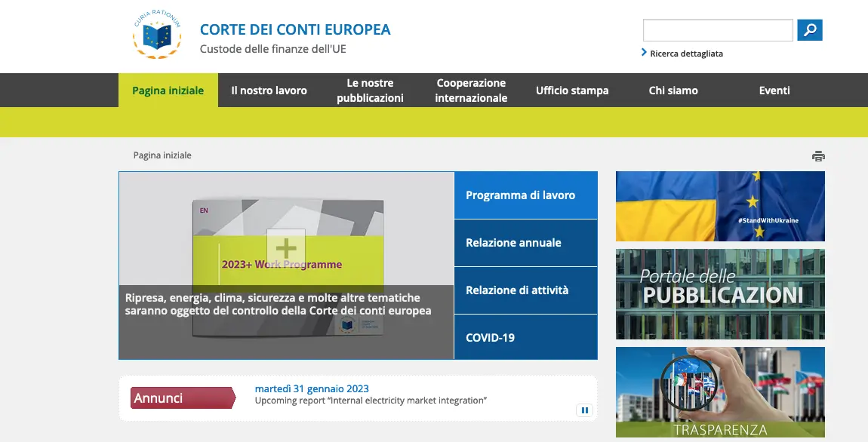Click inside the search text field
The image size is (868, 442).
click(717, 30)
